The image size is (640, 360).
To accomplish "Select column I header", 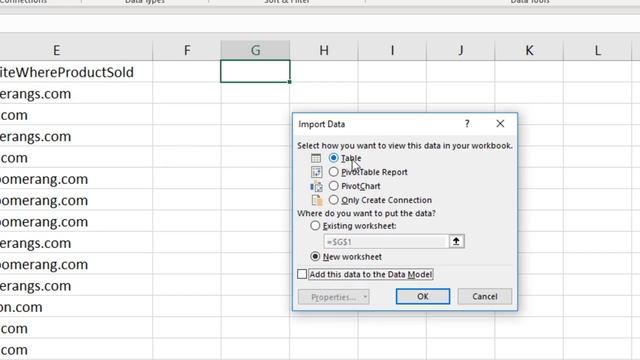I will 392,51.
